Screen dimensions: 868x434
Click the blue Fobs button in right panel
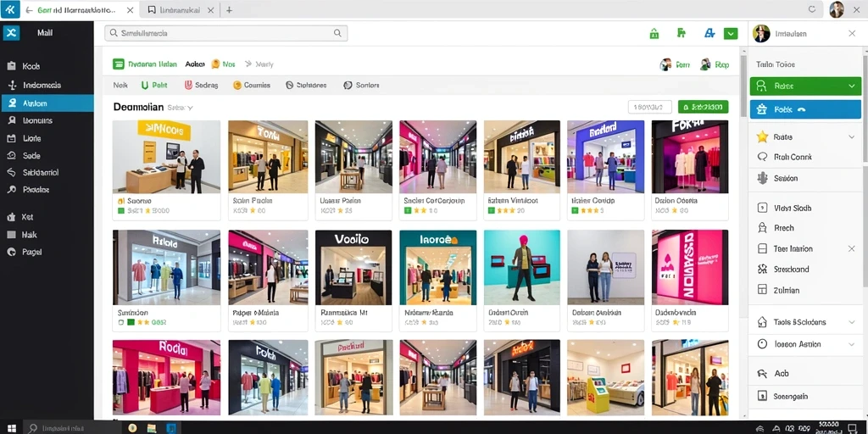point(805,109)
